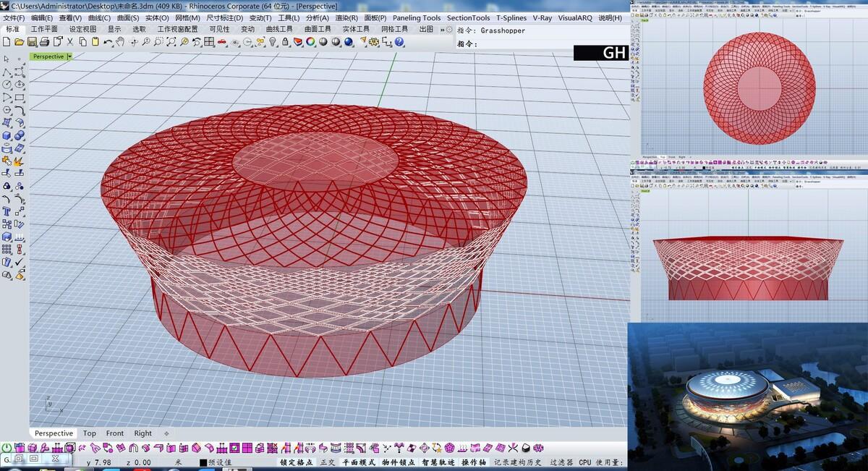Switch to the Top viewport tab
The width and height of the screenshot is (868, 471).
[89, 433]
